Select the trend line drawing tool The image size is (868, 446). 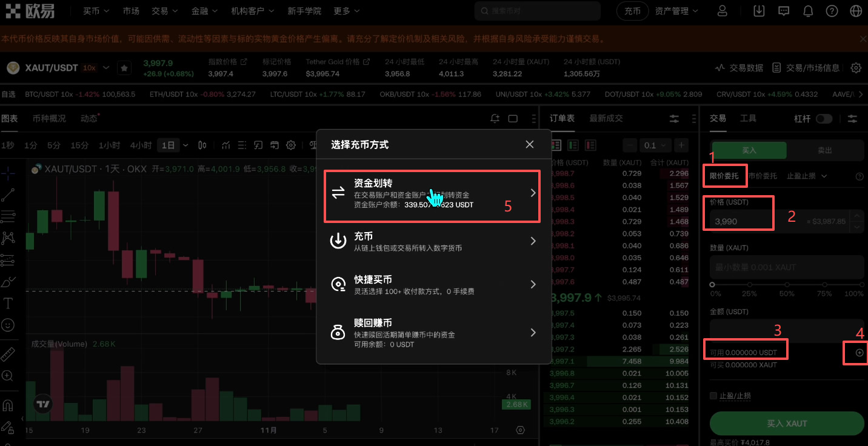coord(8,195)
